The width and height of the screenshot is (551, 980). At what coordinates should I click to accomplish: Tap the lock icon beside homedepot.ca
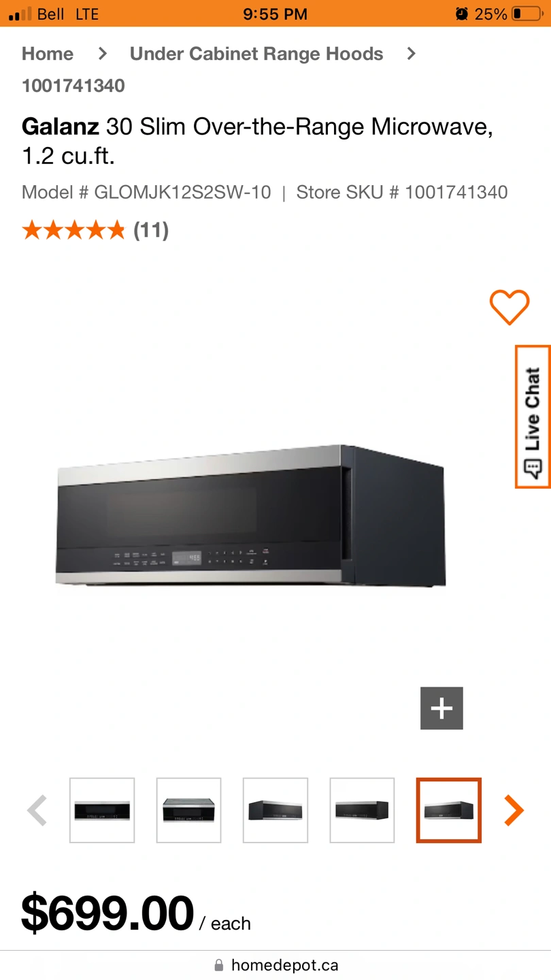[219, 965]
